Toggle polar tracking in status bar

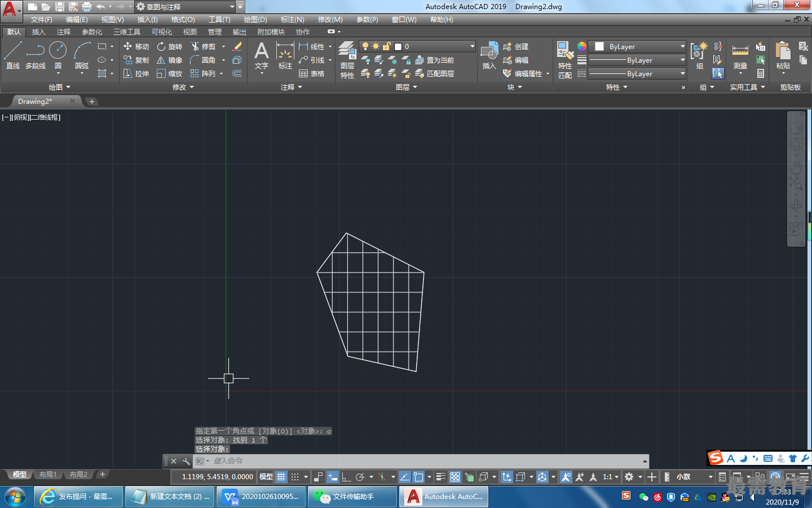pos(360,477)
